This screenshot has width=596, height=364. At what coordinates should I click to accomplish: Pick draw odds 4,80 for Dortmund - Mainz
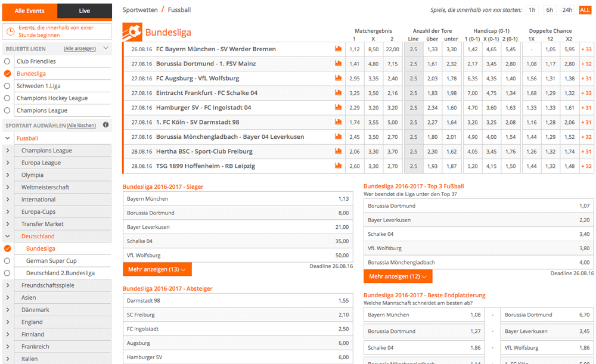coord(373,64)
